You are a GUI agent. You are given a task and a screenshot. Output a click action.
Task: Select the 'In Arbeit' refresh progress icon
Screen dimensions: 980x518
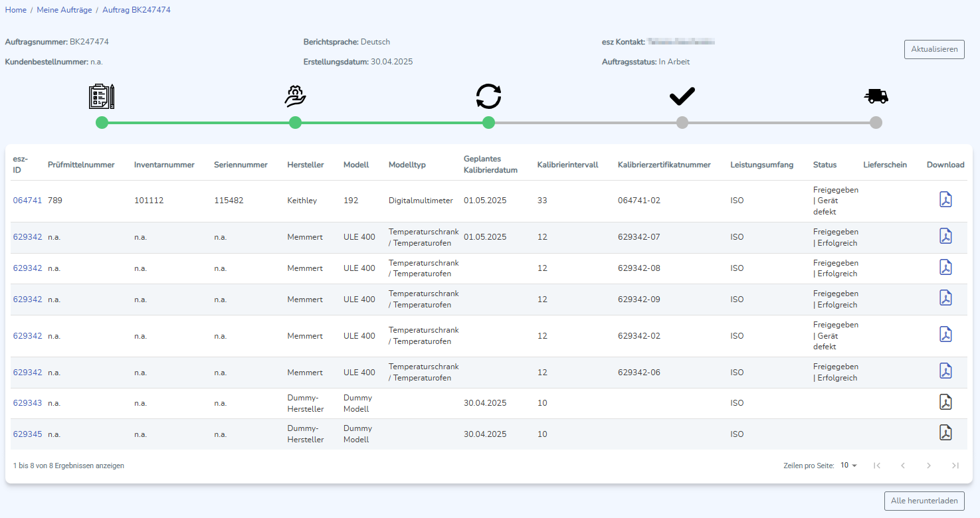pyautogui.click(x=488, y=96)
